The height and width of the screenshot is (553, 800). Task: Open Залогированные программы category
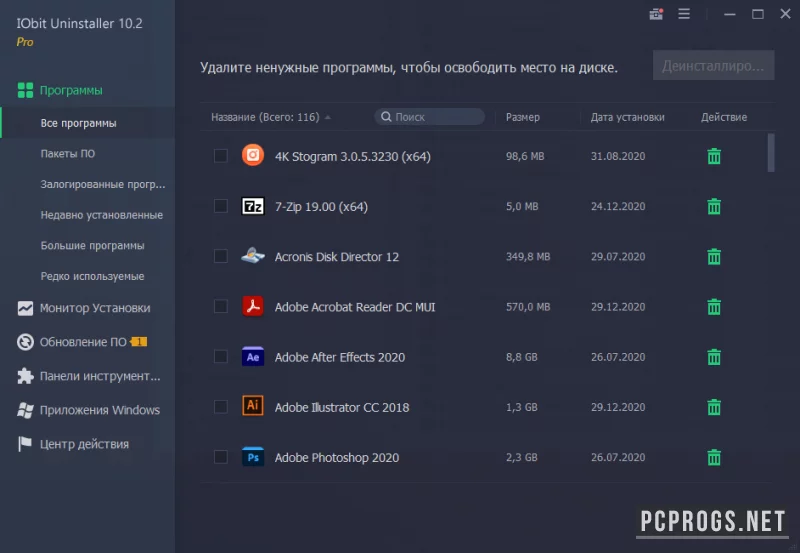pyautogui.click(x=103, y=184)
